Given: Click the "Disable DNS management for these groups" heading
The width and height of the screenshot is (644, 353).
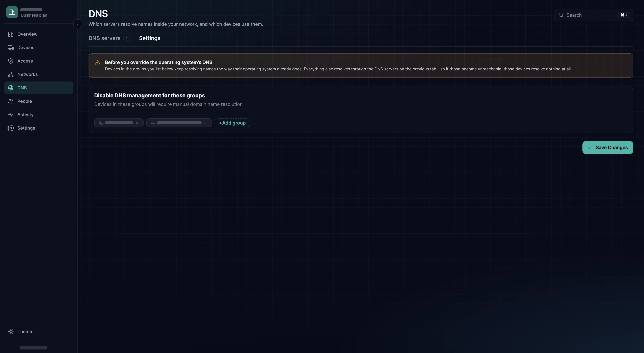Looking at the screenshot, I should coord(149,96).
